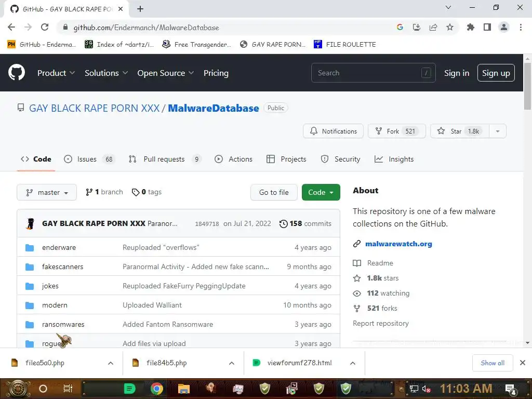Expand the Open Source menu
This screenshot has width=532, height=399.
[166, 73]
